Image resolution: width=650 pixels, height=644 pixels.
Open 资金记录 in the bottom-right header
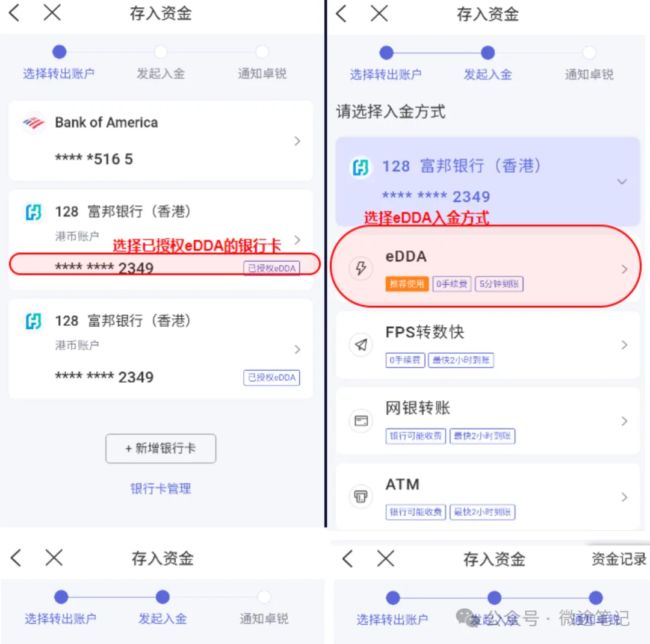pos(619,559)
